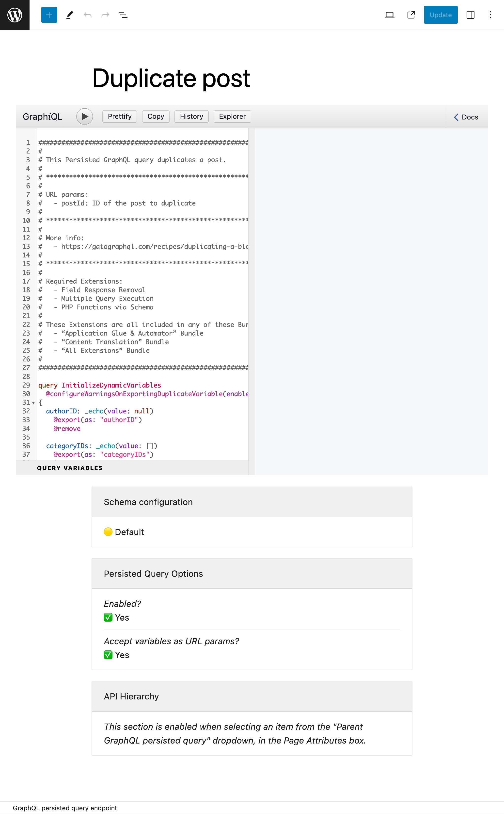
Task: Click the list/document view icon
Action: 123,15
